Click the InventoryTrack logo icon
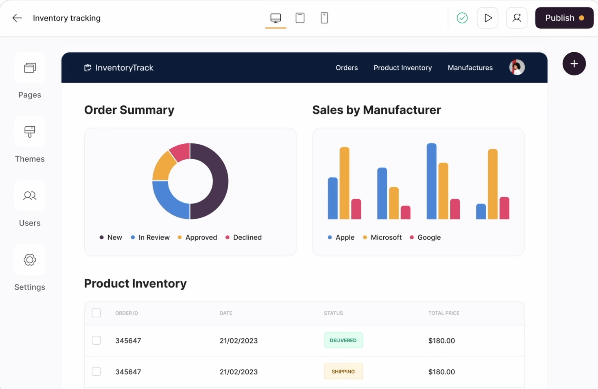The image size is (598, 389). click(87, 68)
